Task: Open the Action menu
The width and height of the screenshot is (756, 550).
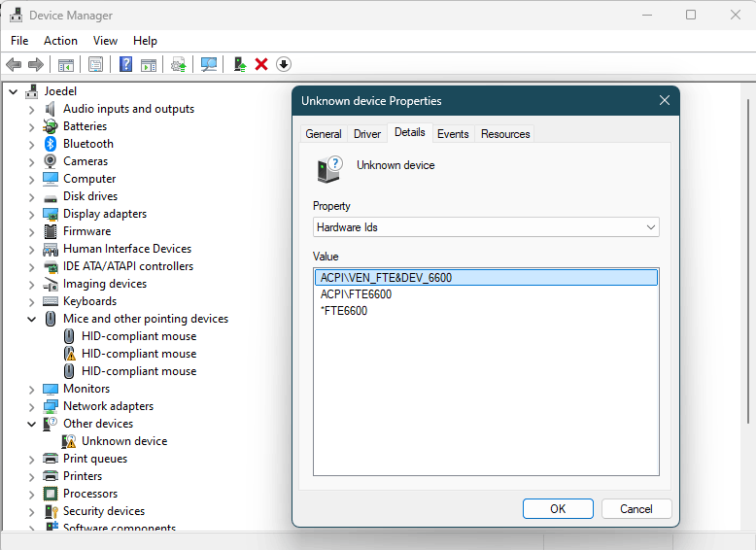Action: [x=60, y=41]
